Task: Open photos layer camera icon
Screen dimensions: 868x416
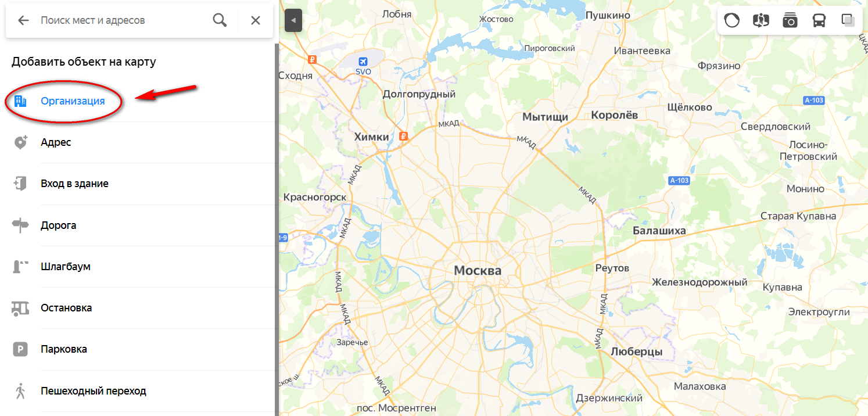Action: click(x=790, y=20)
